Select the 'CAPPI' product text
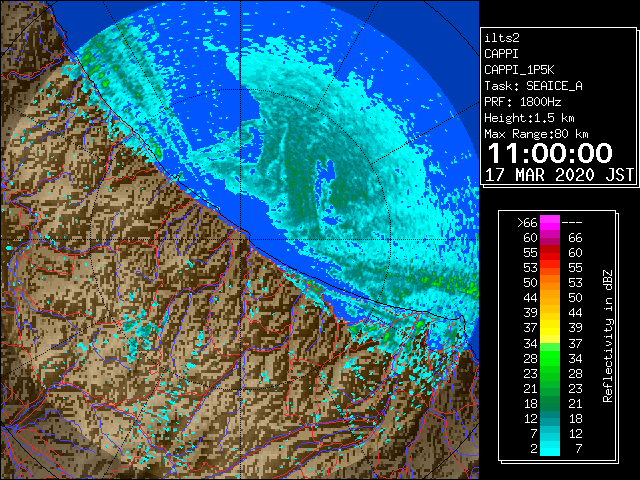Screen dimensions: 640x480 (501, 54)
